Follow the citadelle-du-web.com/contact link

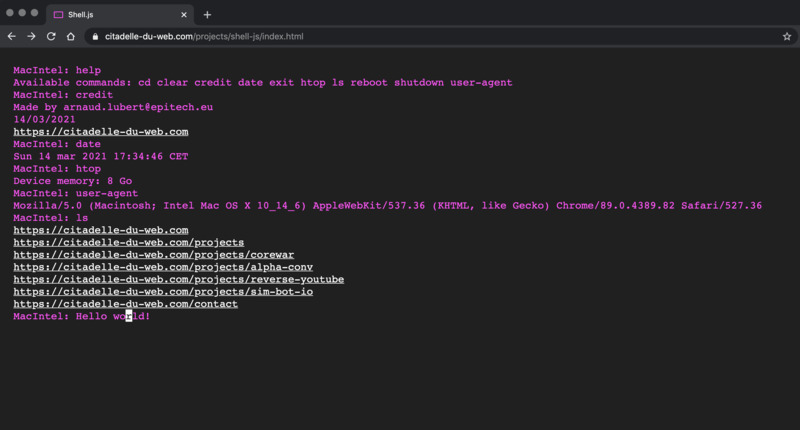126,303
